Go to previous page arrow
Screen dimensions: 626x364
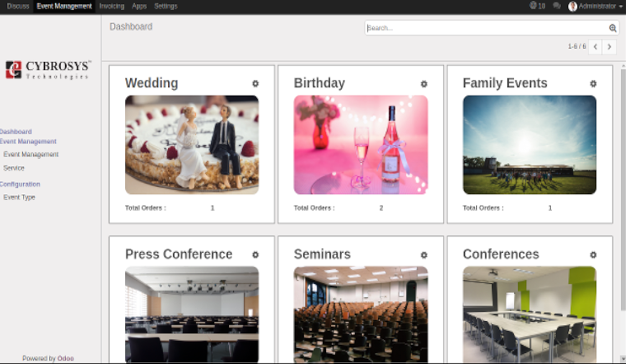click(x=595, y=47)
